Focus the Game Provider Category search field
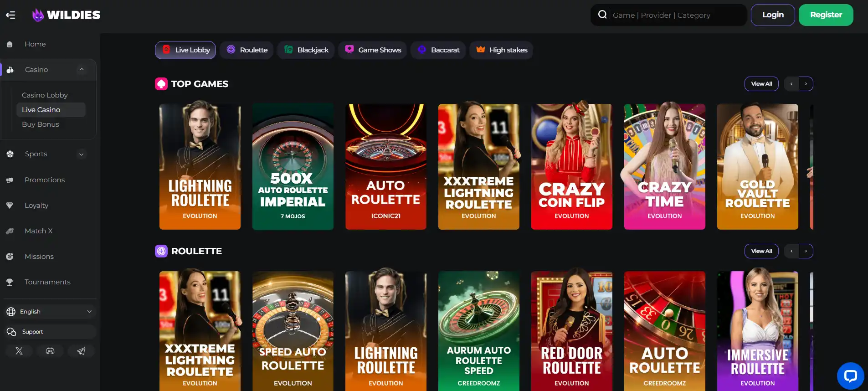The width and height of the screenshot is (868, 391). pyautogui.click(x=668, y=15)
